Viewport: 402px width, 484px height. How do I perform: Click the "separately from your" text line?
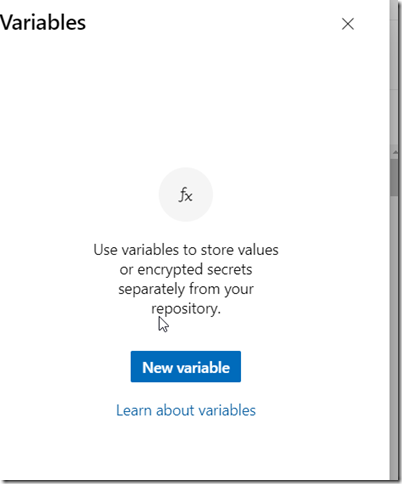coord(186,289)
